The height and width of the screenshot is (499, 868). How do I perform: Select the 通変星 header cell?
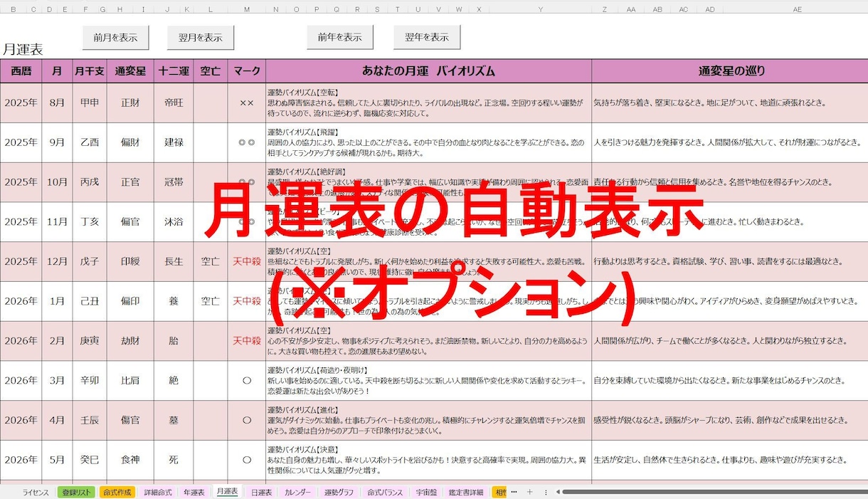coord(130,71)
